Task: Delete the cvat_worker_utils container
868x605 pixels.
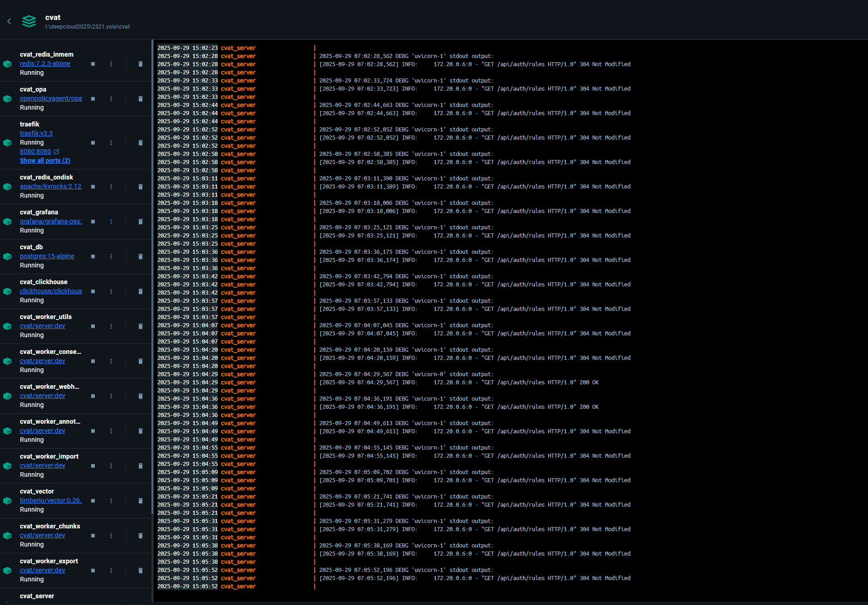Action: coord(141,326)
